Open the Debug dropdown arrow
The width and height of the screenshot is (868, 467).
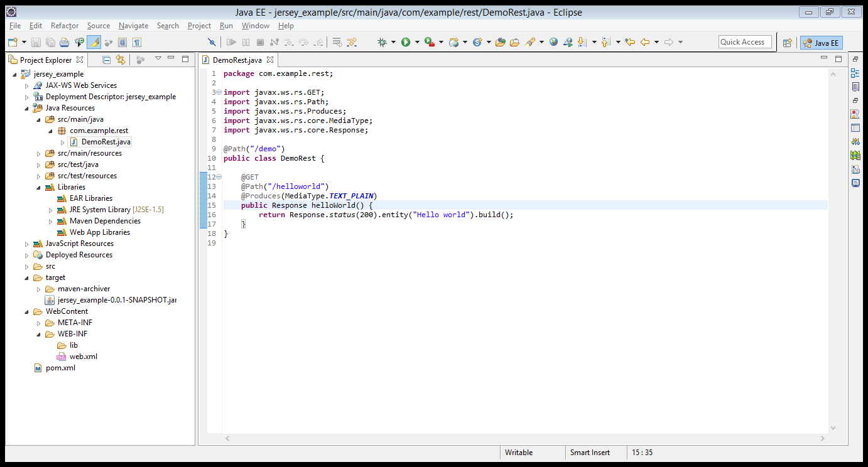tap(393, 42)
